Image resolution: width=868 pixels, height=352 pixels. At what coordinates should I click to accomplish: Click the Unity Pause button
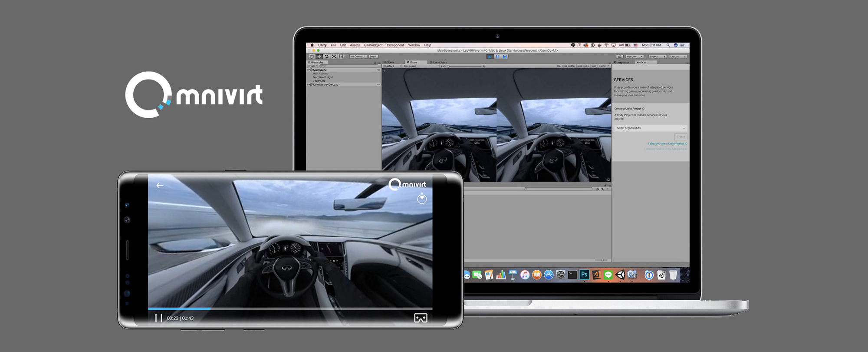click(x=497, y=56)
